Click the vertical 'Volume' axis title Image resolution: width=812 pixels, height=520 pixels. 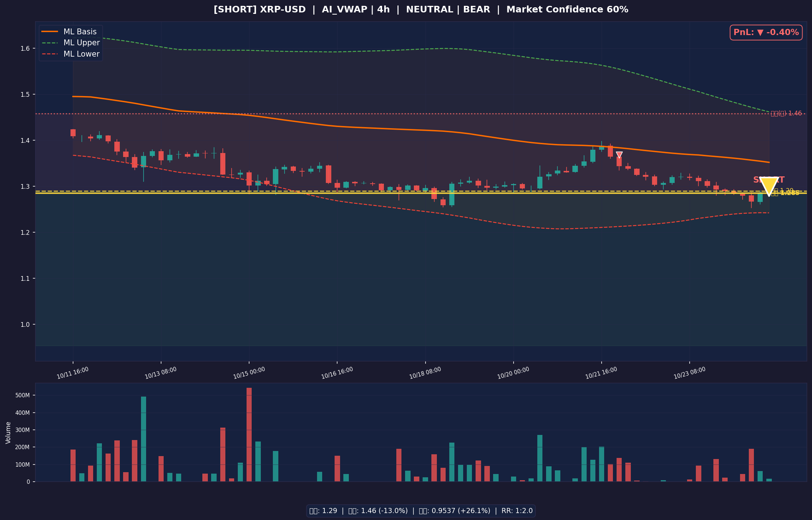coord(8,433)
